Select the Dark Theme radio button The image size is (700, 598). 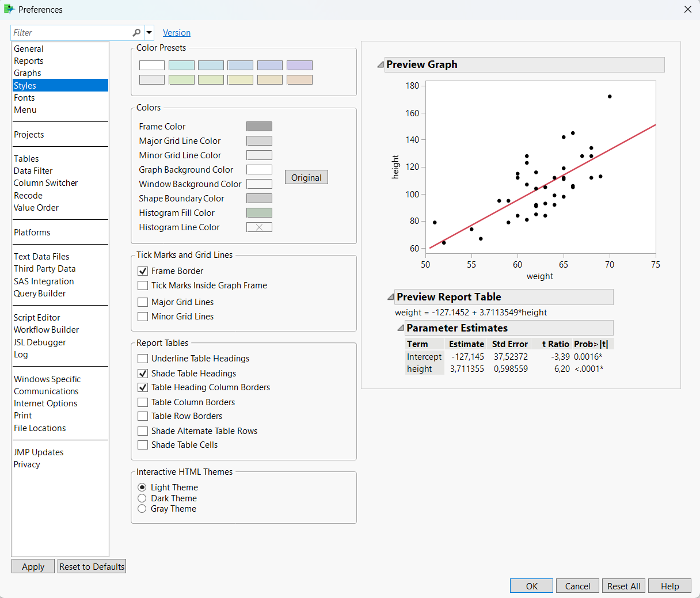pyautogui.click(x=142, y=498)
